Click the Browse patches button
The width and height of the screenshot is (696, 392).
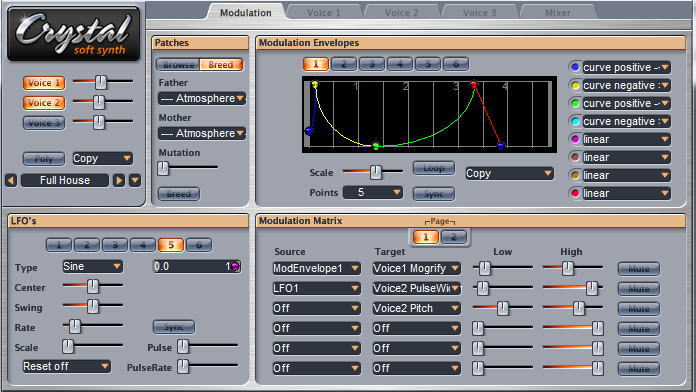point(178,65)
